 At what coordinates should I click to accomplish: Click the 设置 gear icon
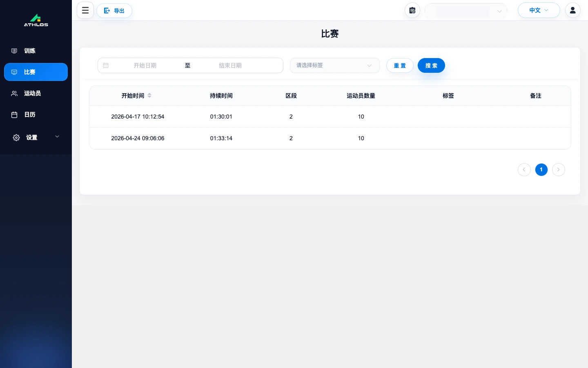(16, 137)
